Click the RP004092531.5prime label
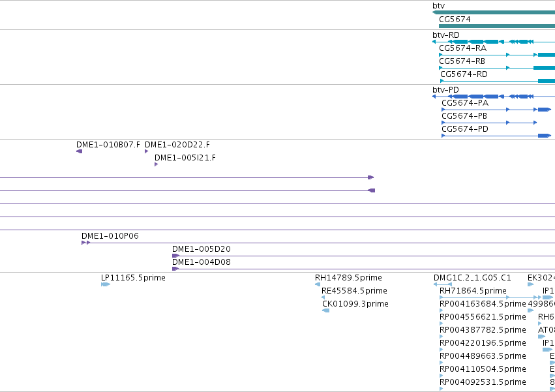Image resolution: width=555 pixels, height=392 pixels. tap(483, 383)
